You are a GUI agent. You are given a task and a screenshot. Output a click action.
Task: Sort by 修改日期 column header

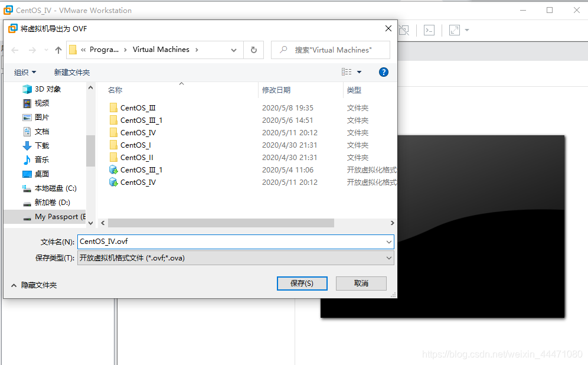pyautogui.click(x=276, y=90)
